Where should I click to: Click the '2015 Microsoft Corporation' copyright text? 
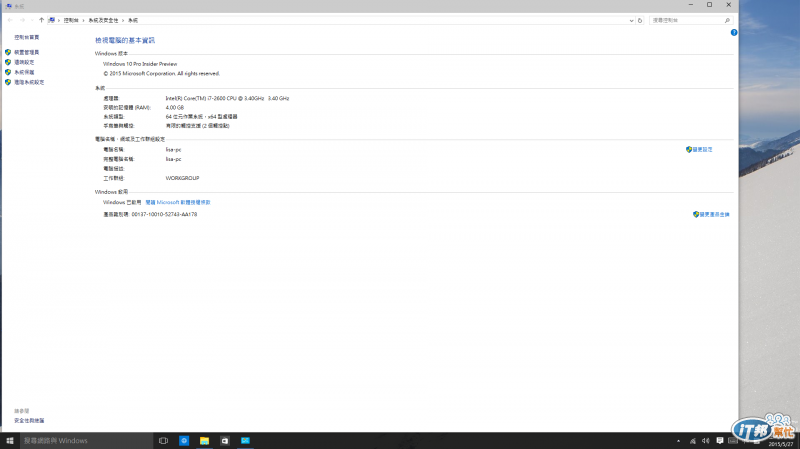click(x=161, y=73)
